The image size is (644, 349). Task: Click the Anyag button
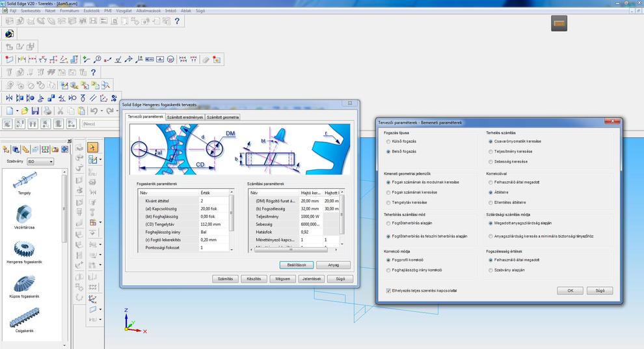coord(334,265)
